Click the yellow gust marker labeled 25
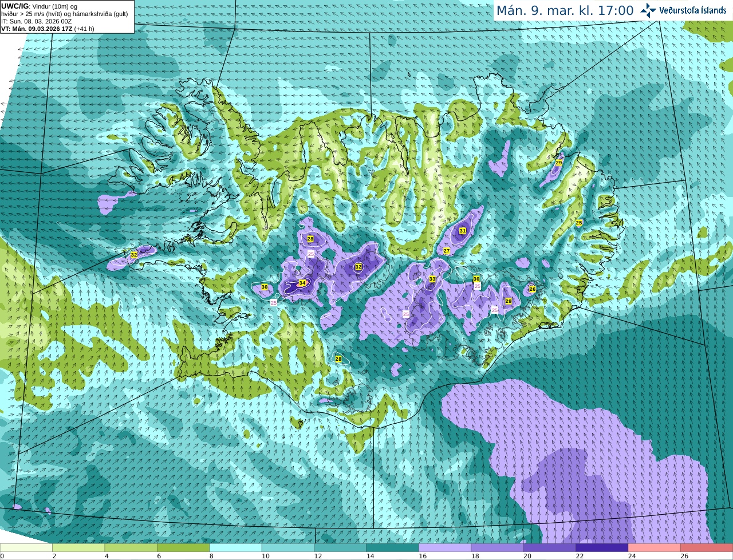The width and height of the screenshot is (733, 560). (x=579, y=223)
